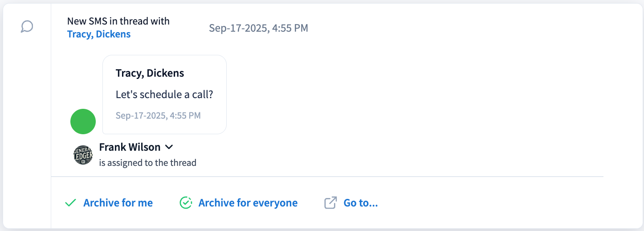
Task: Click the divider line above the archive actions
Action: coord(327,177)
